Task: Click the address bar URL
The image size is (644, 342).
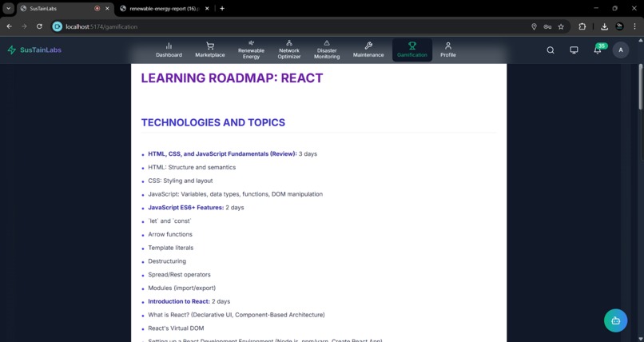Action: tap(101, 26)
